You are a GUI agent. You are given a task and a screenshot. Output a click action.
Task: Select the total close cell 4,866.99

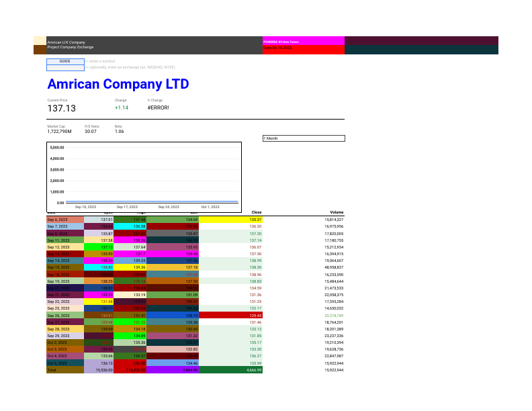pyautogui.click(x=230, y=370)
